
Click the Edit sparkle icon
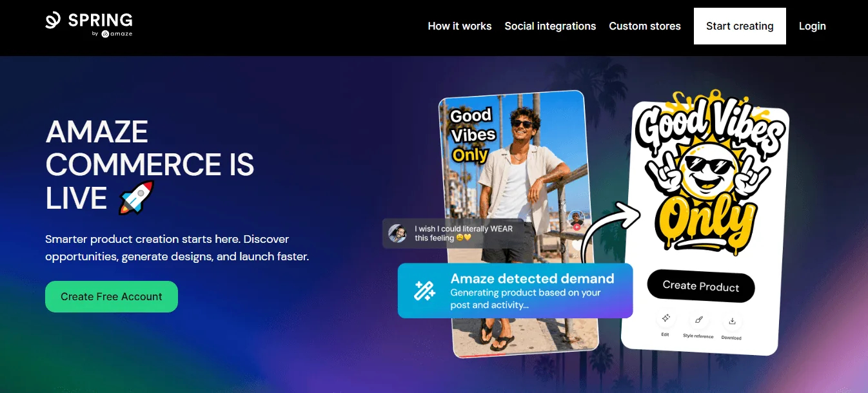pyautogui.click(x=666, y=319)
